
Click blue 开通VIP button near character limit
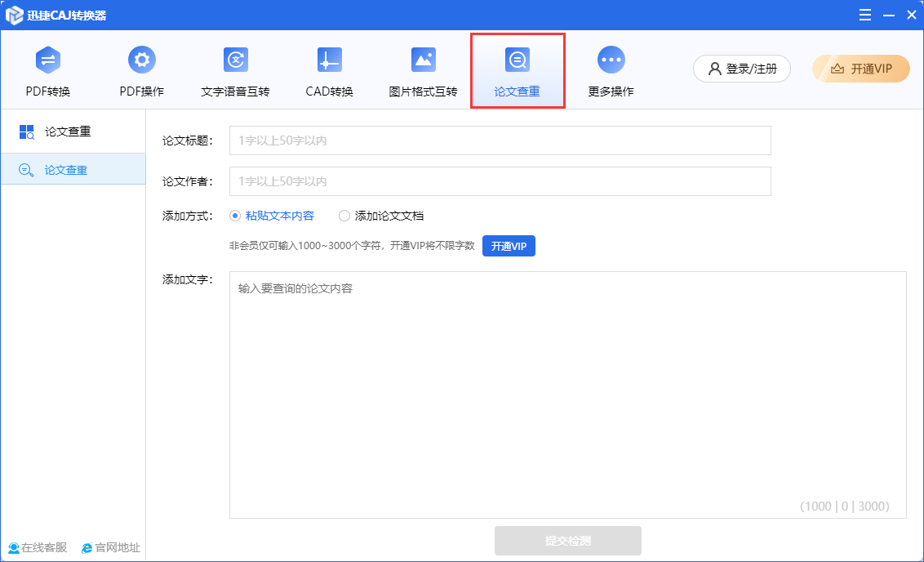(509, 246)
